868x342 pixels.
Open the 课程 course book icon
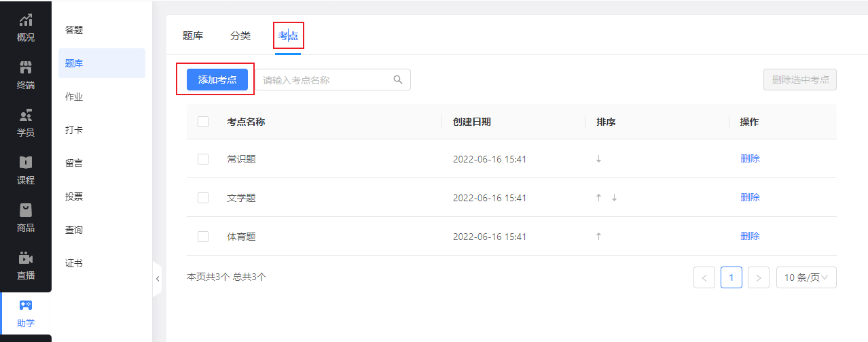point(26,163)
